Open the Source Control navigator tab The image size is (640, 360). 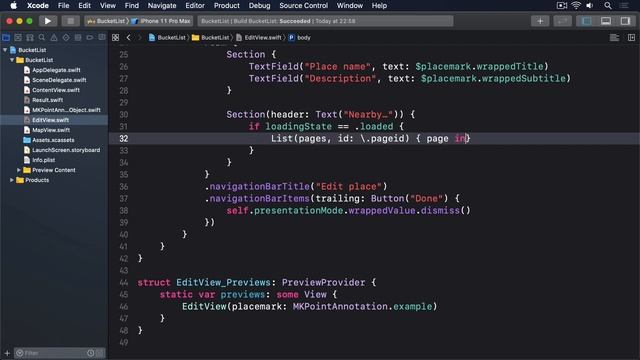(18, 38)
